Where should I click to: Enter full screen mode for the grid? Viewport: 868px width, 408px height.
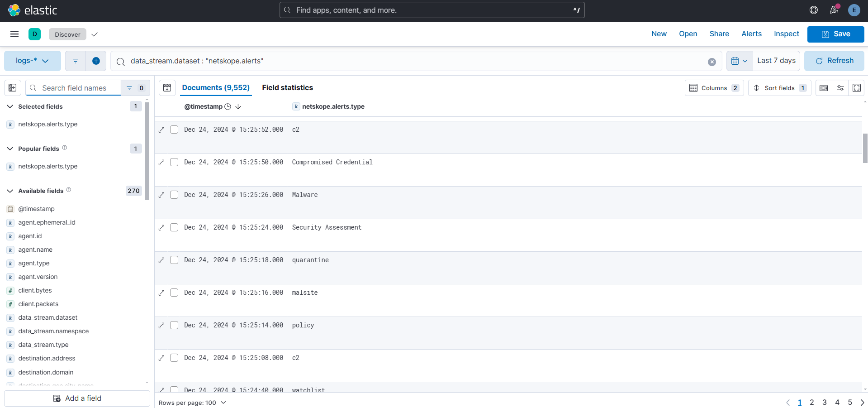856,88
